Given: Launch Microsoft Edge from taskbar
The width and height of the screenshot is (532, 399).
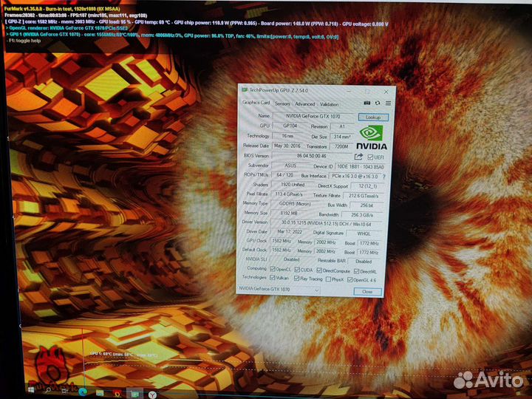Looking at the screenshot, I should pyautogui.click(x=83, y=392).
